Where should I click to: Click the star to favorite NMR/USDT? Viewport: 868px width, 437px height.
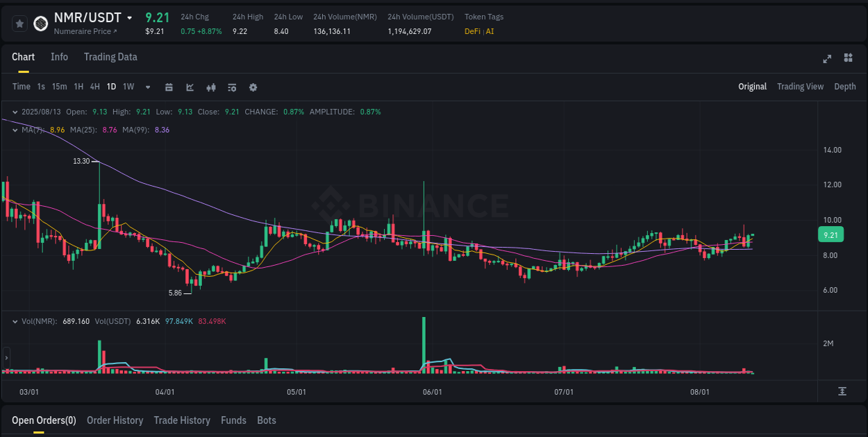[19, 23]
